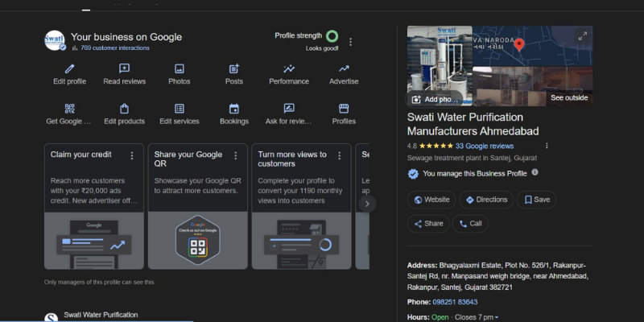Open the Photos icon
644x322 pixels.
179,69
